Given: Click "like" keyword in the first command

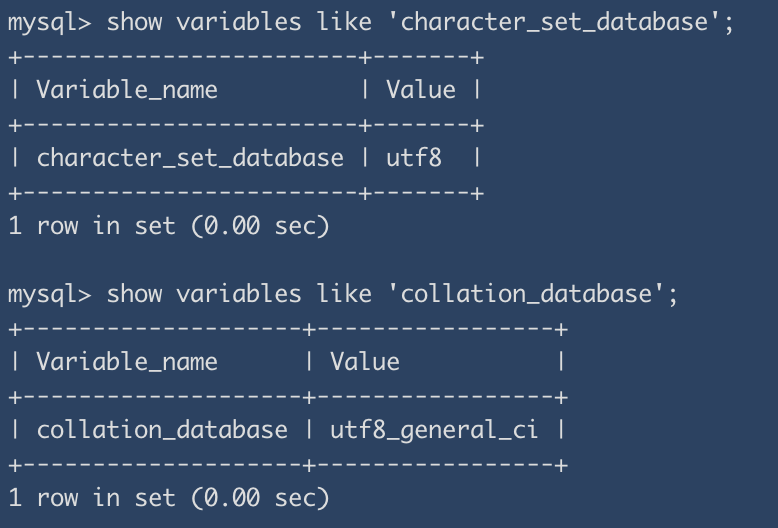Looking at the screenshot, I should click(343, 21).
